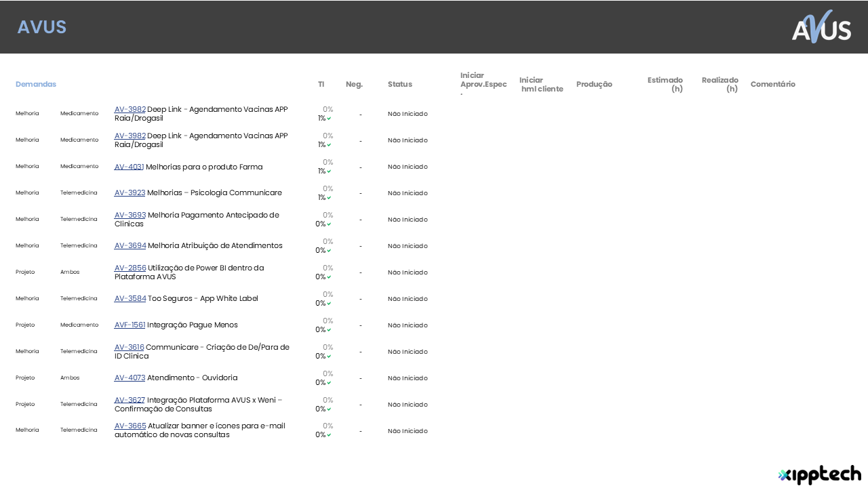The width and height of the screenshot is (868, 488).
Task: Open the AV-3584 Too Seguros link
Action: coord(130,298)
